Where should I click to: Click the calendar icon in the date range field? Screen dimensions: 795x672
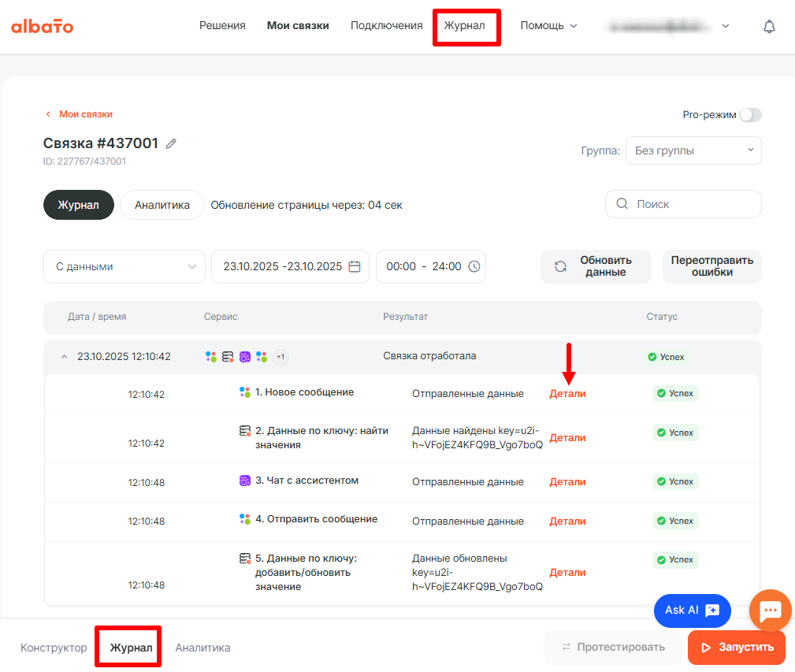[x=355, y=266]
